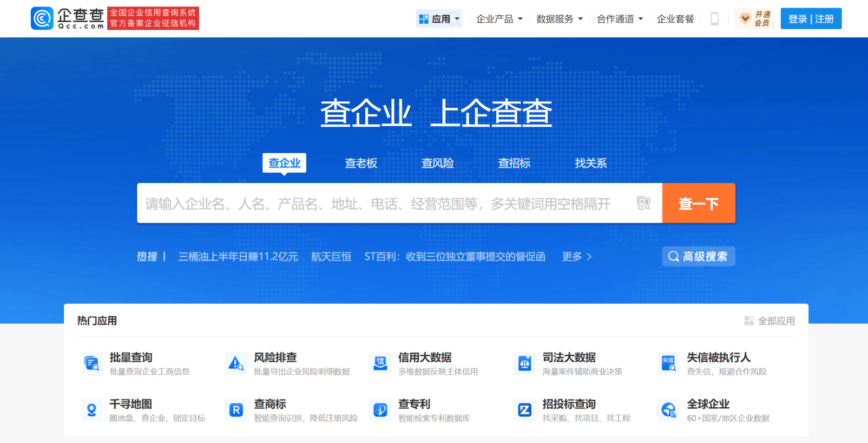Open hot search ST百利 督促函
This screenshot has width=868, height=443.
[x=455, y=256]
